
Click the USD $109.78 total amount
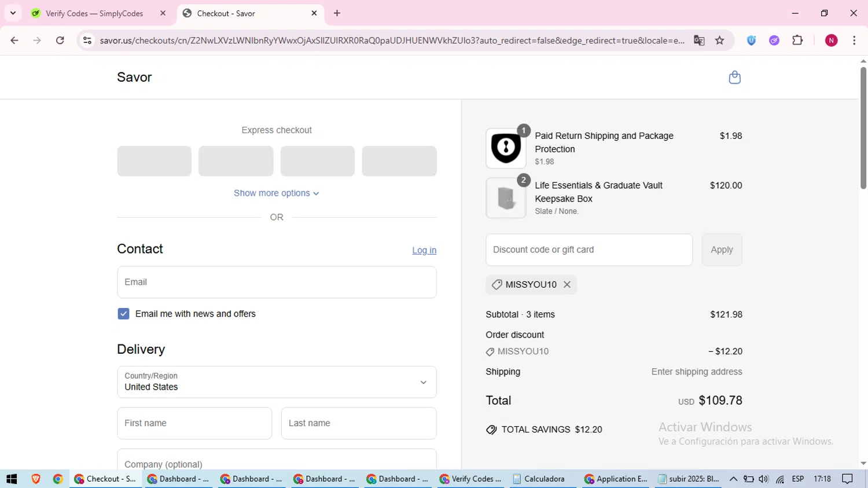point(710,401)
